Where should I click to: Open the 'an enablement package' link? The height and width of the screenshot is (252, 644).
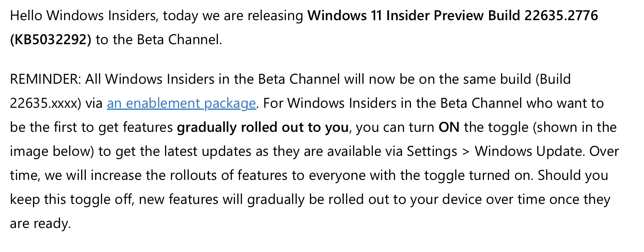tap(181, 104)
